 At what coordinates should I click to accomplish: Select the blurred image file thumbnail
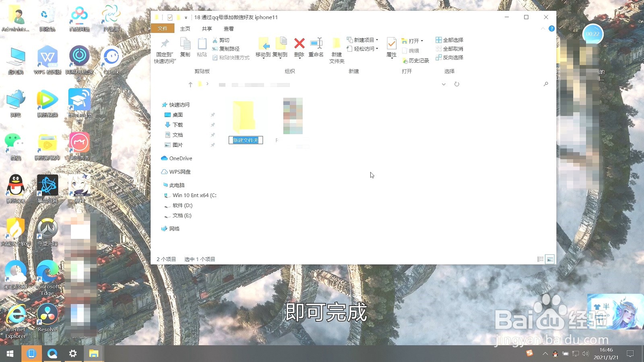pos(293,116)
